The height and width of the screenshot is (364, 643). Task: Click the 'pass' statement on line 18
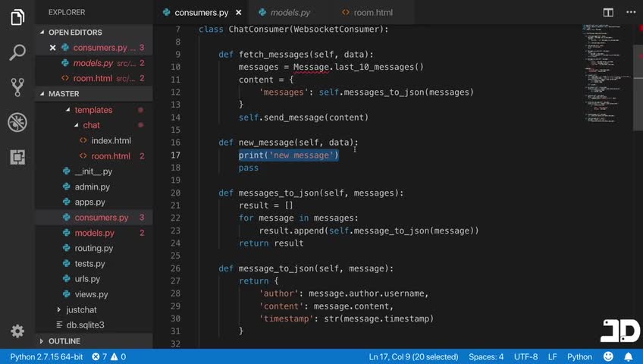249,168
